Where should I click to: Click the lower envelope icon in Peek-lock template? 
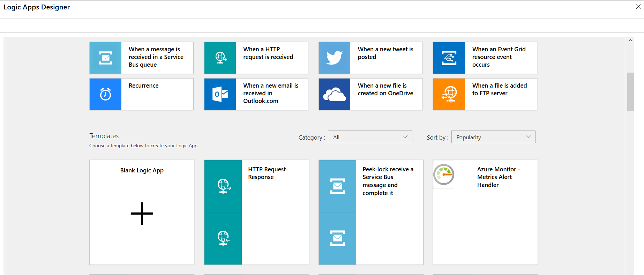coord(337,238)
